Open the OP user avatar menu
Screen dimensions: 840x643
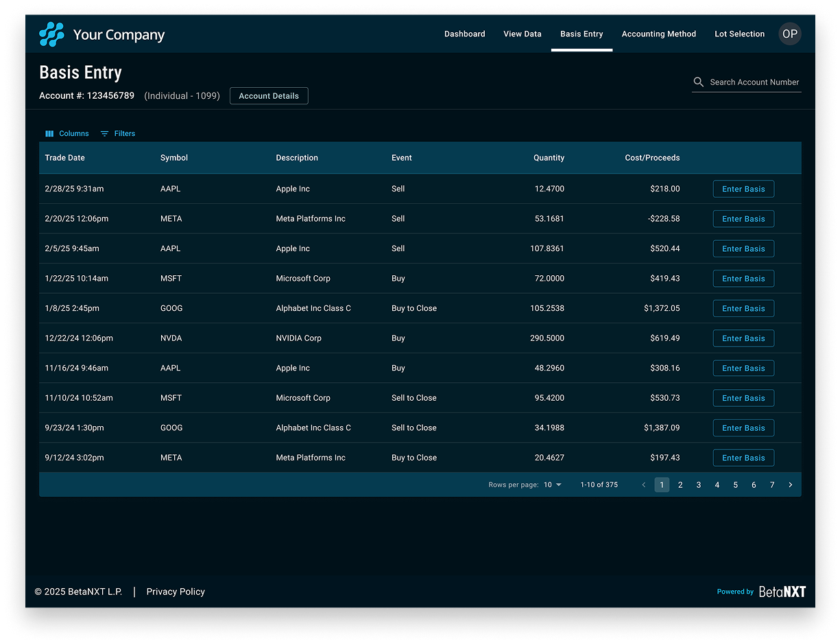click(789, 34)
